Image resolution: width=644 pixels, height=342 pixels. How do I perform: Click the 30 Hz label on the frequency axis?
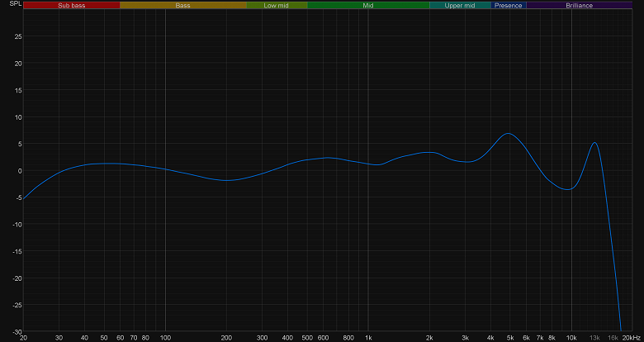click(59, 338)
